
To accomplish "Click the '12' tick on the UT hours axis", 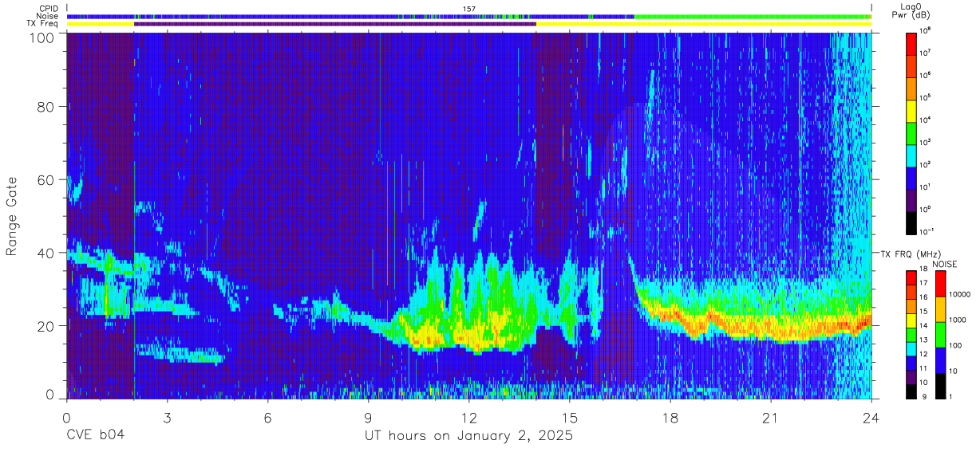I will pyautogui.click(x=469, y=418).
